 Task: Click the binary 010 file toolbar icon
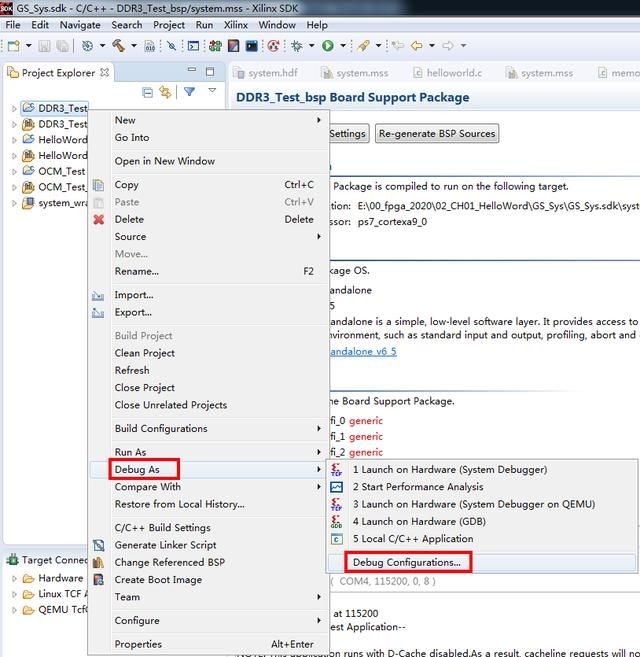coord(150,46)
